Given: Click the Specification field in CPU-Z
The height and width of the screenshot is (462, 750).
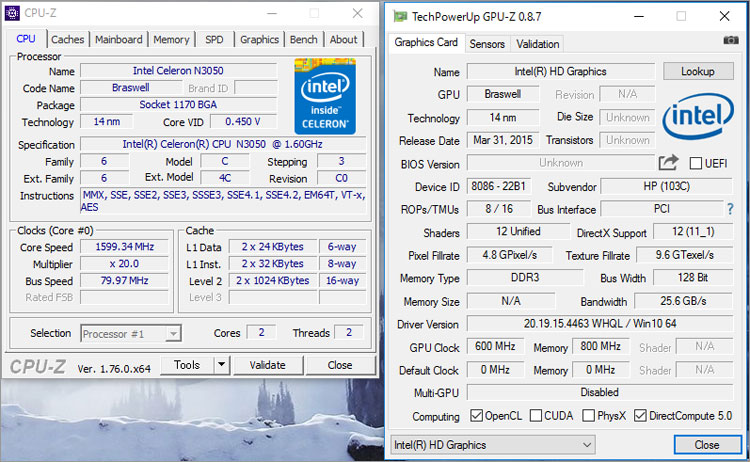Looking at the screenshot, I should (x=223, y=144).
